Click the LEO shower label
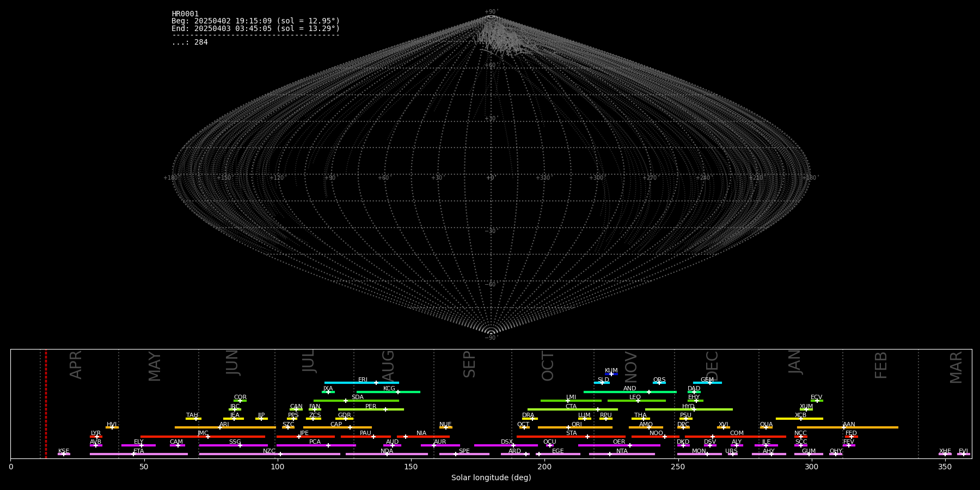Screen dimensions: 980x490 635,397
